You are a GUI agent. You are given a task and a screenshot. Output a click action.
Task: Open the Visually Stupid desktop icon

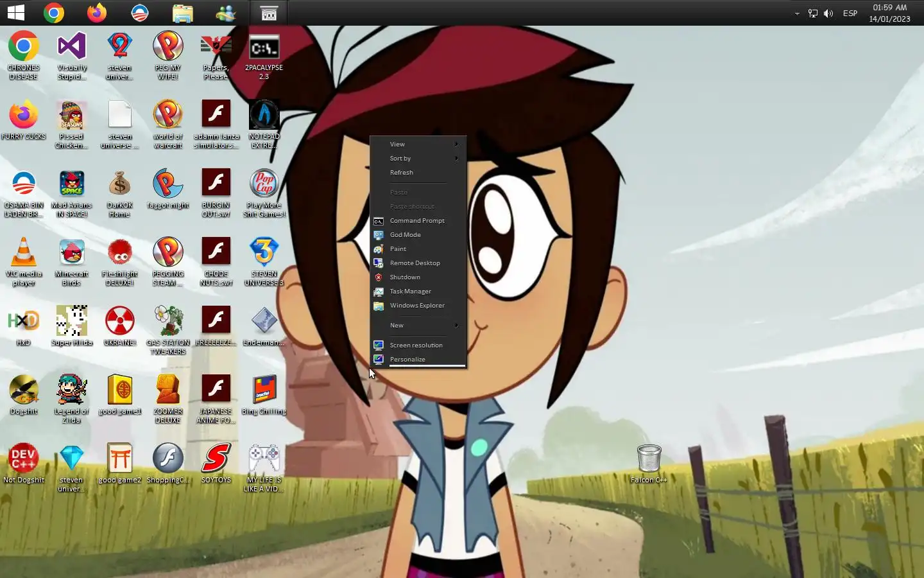[72, 55]
